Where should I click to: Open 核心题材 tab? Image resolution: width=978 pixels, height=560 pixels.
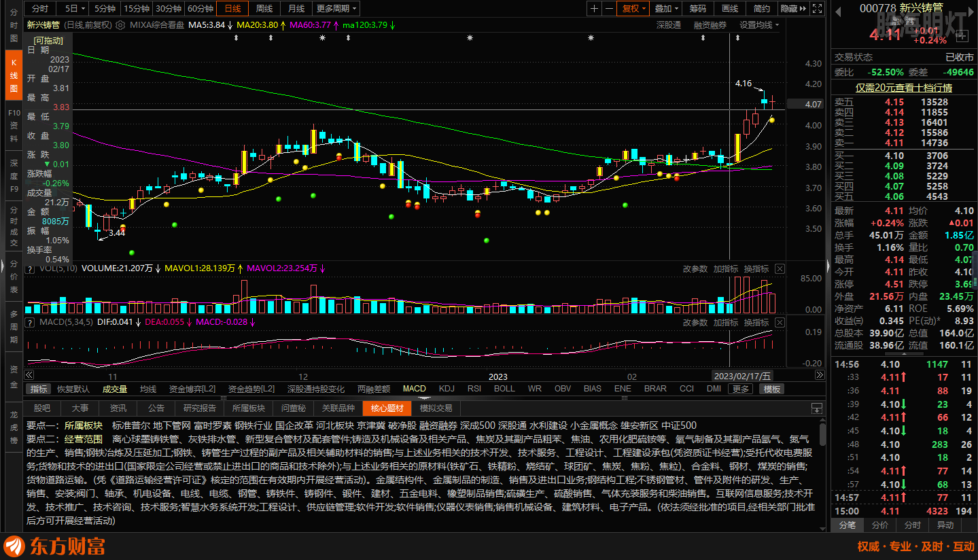(387, 408)
